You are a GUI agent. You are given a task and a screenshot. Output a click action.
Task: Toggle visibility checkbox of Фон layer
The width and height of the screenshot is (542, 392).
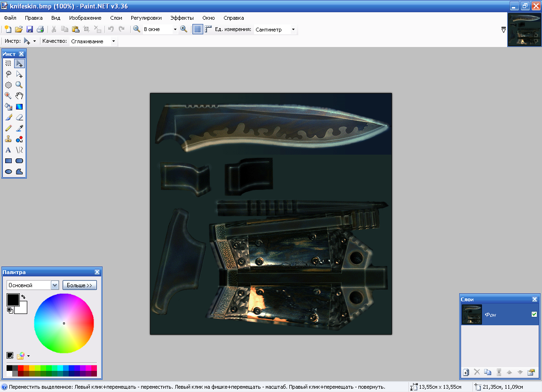(x=534, y=314)
